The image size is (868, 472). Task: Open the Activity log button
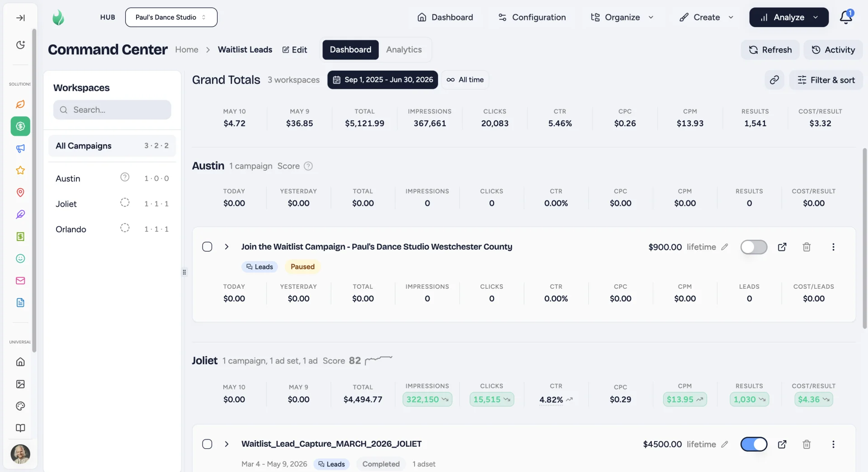833,50
